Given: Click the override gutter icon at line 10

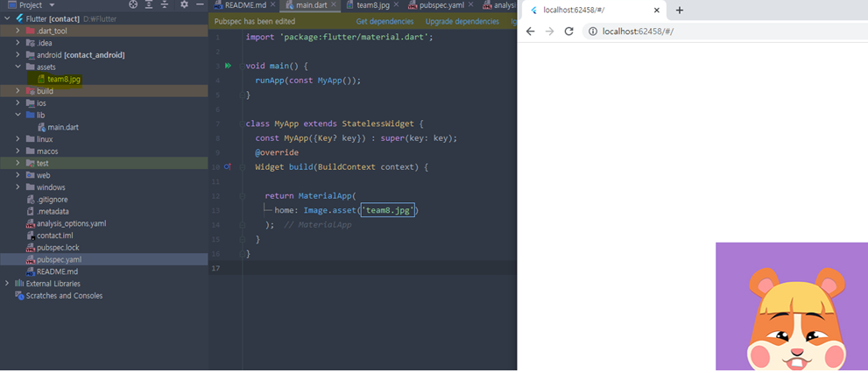Looking at the screenshot, I should 228,166.
